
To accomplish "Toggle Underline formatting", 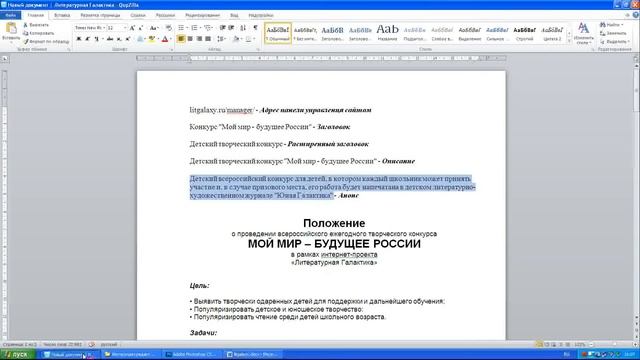I will [x=96, y=39].
